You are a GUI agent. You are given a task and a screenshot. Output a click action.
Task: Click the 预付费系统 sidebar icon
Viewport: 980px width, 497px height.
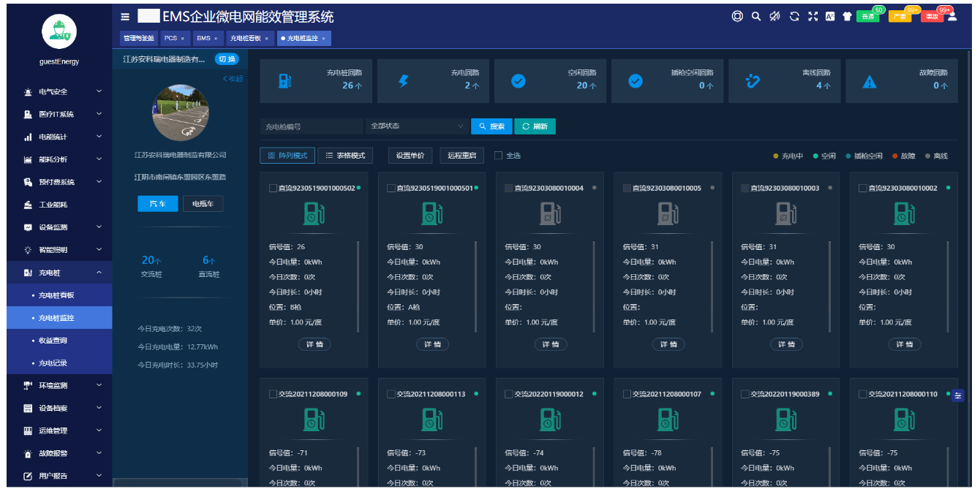click(28, 182)
